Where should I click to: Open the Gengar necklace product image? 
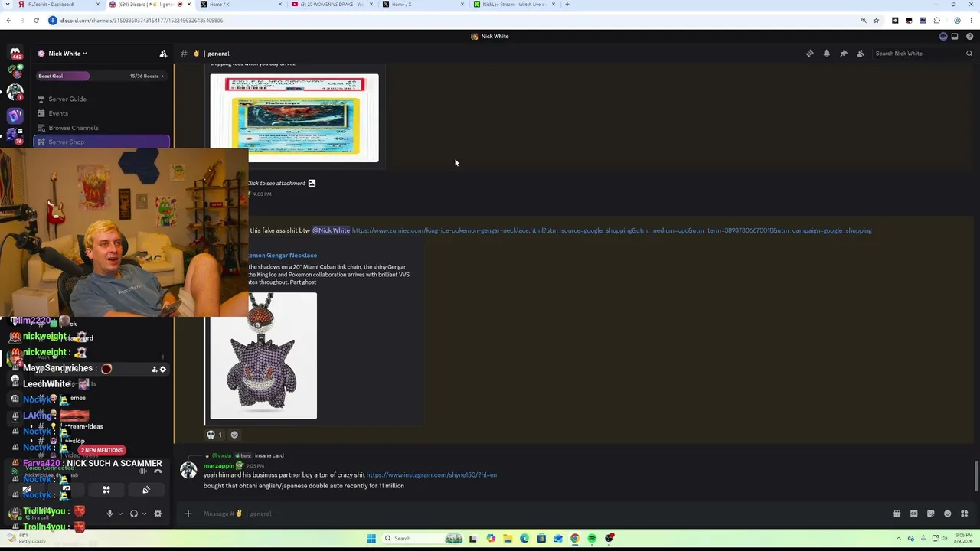click(x=263, y=356)
